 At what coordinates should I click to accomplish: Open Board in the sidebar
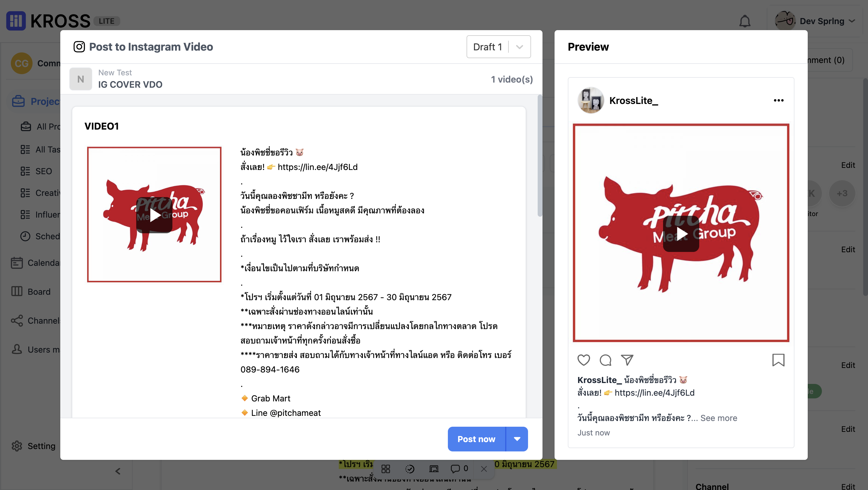click(x=31, y=291)
